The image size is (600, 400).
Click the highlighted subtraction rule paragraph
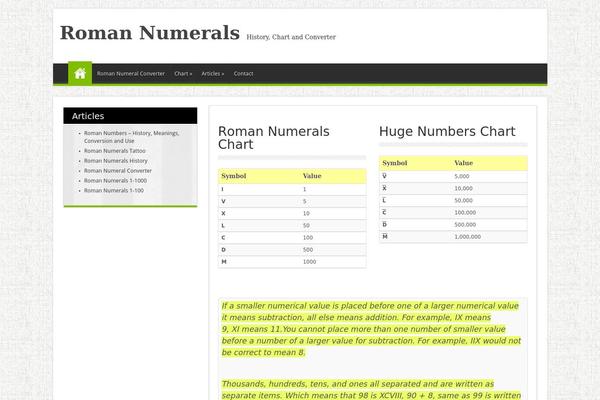(371, 329)
